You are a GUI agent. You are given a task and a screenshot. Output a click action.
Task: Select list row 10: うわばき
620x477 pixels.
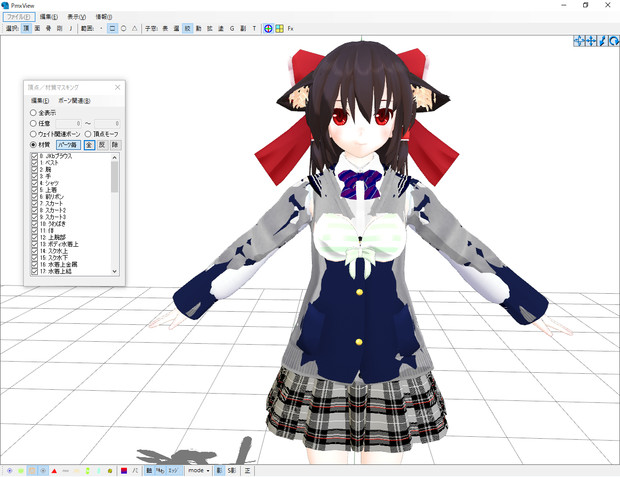point(71,224)
